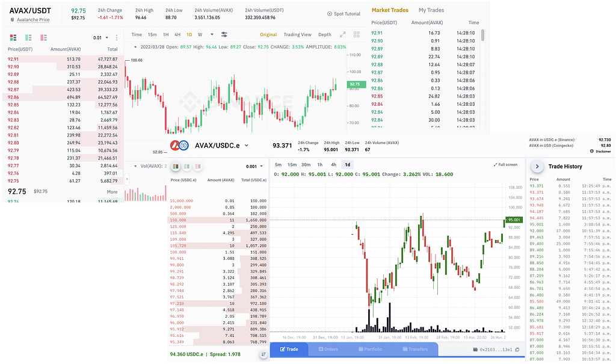Open Binance multi-chart grid layout
The height and width of the screenshot is (364, 616).
point(356,34)
